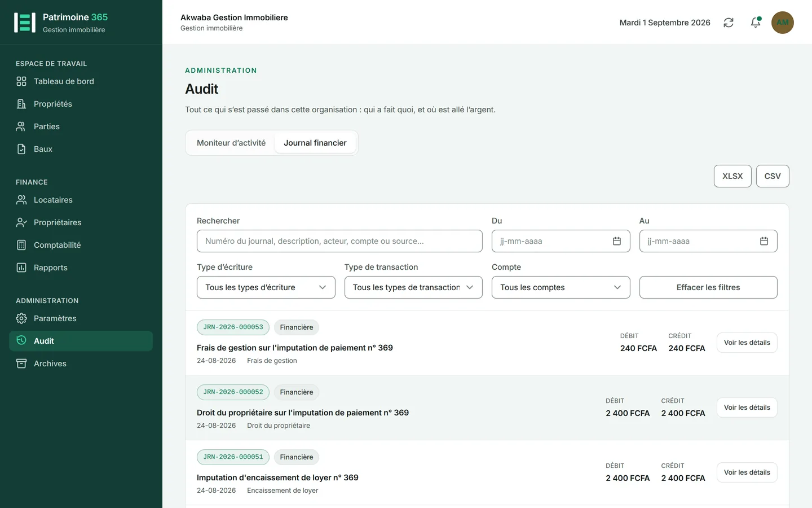This screenshot has width=812, height=508.
Task: View details for JRN-2026-000051
Action: pos(747,472)
